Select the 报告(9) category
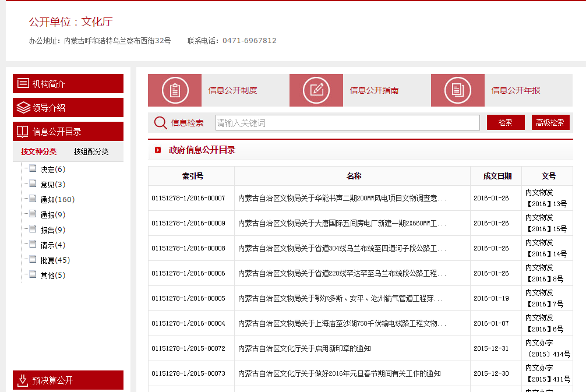 click(52, 230)
